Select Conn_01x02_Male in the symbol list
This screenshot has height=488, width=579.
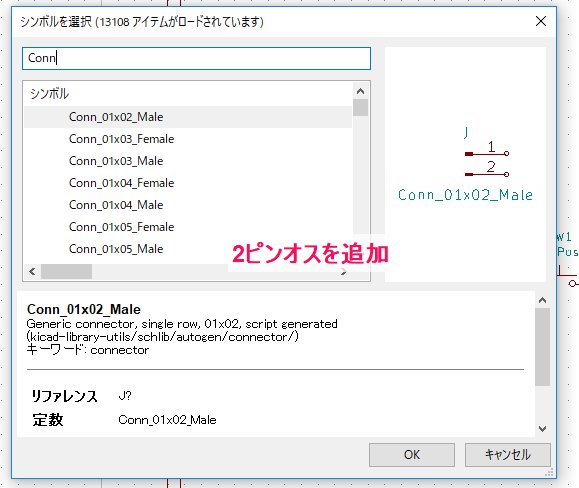click(188, 117)
